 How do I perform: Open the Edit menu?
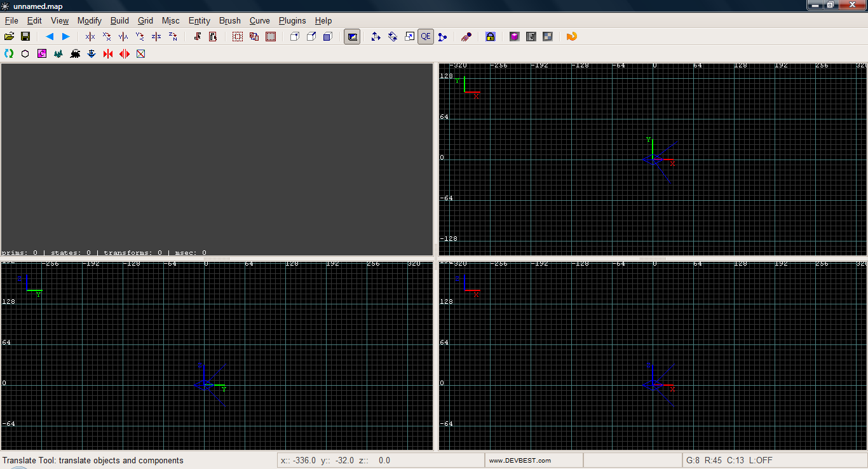coord(34,21)
